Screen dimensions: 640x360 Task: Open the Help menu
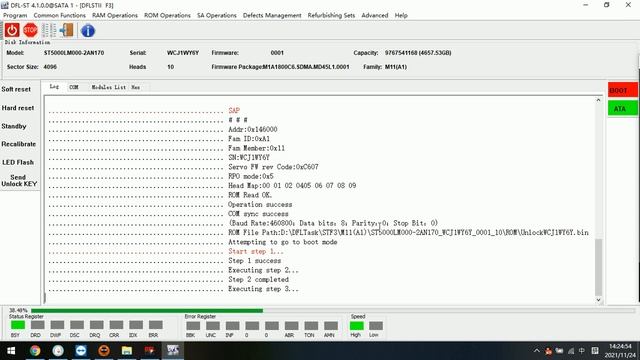[x=401, y=15]
